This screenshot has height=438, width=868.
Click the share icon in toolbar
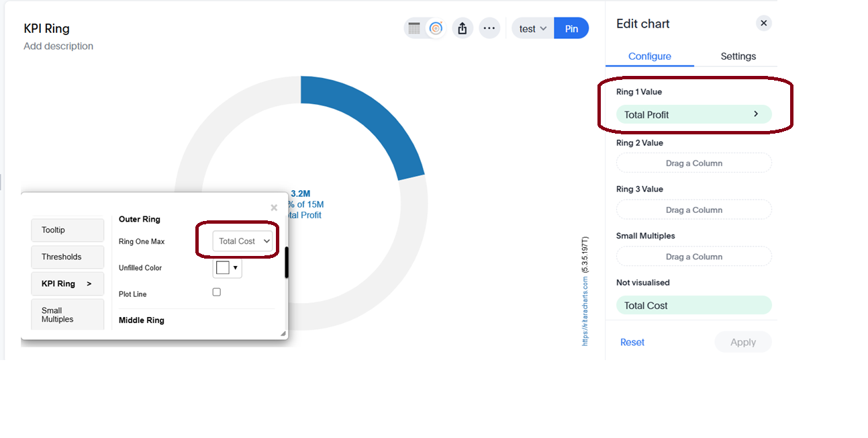click(x=463, y=28)
